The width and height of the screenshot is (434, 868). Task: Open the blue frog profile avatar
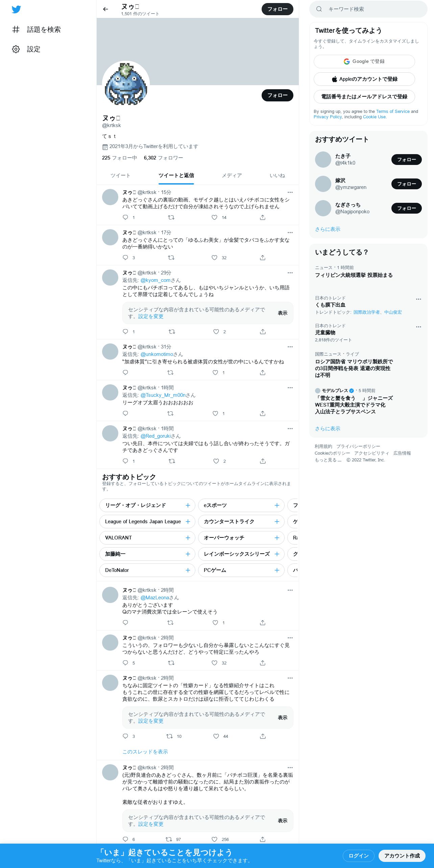tap(126, 85)
